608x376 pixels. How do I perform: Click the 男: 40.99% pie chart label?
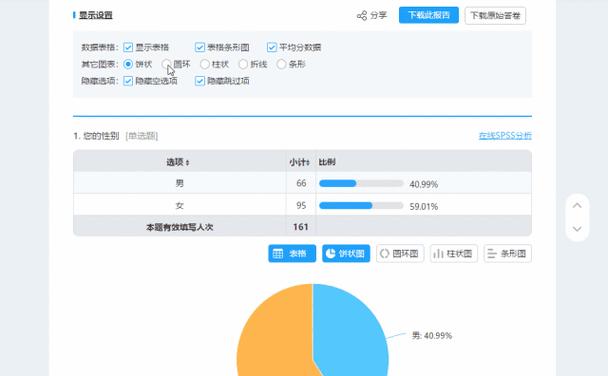click(432, 336)
